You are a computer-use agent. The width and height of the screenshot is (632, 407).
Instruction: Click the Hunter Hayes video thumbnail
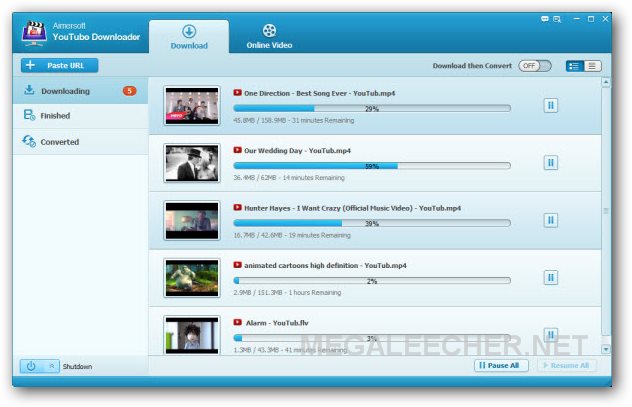coord(192,220)
